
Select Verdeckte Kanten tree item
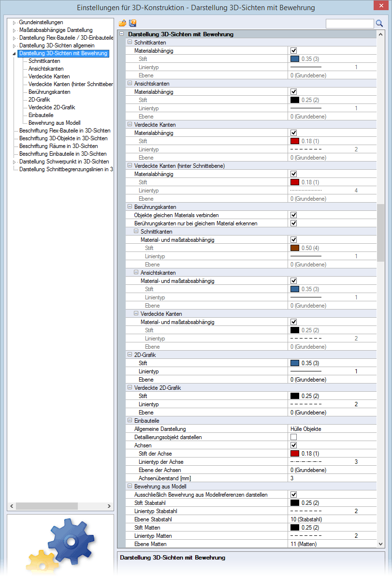[49, 76]
